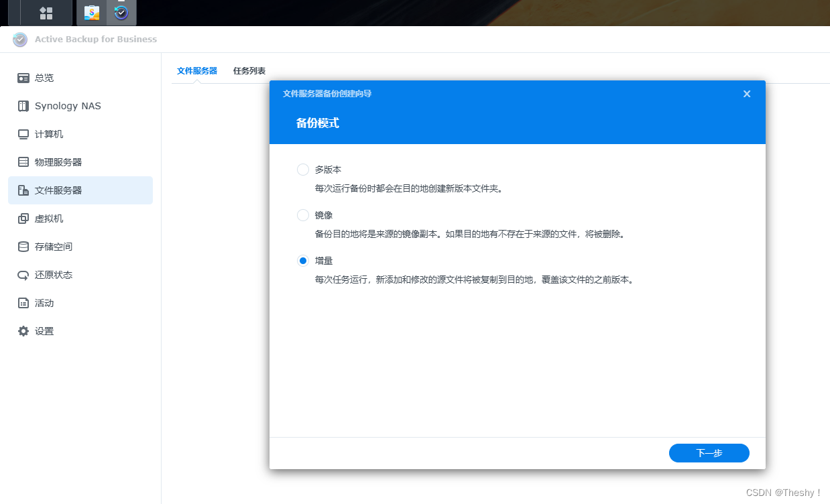This screenshot has height=504, width=830.
Task: Click the CSDN @Theshy watermark link
Action: point(782,491)
